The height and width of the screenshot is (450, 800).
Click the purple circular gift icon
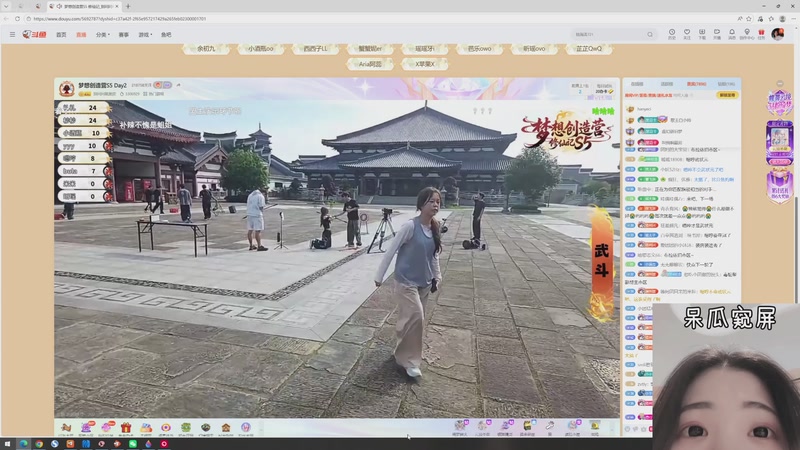click(246, 428)
